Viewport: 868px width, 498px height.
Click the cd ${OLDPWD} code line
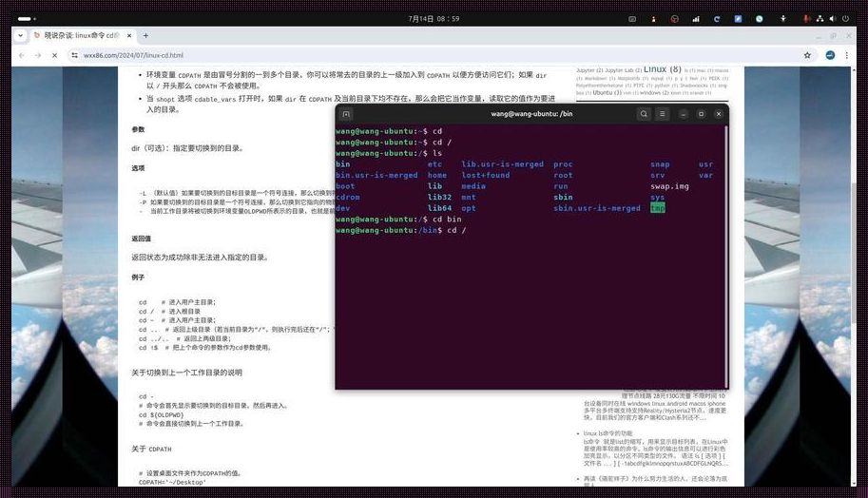161,414
